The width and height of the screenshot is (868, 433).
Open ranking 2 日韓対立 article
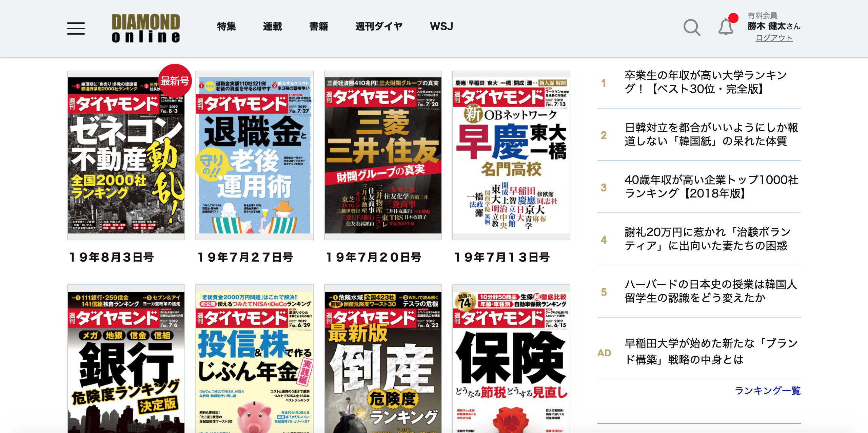pos(711,134)
